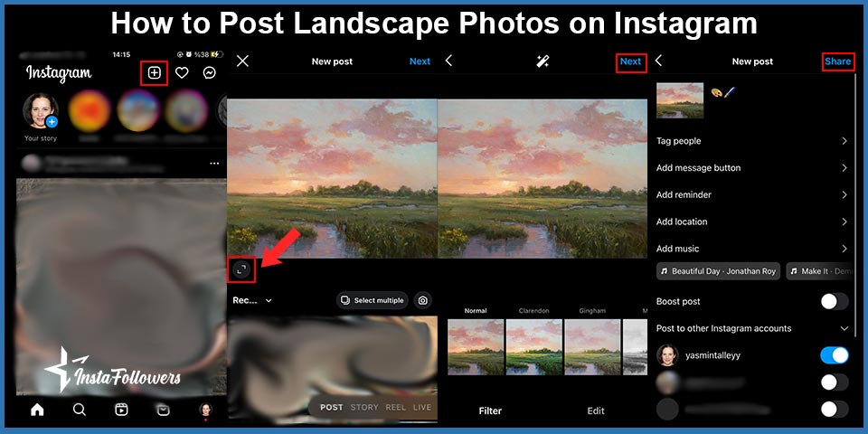Open the Shop bag icon
Image resolution: width=868 pixels, height=434 pixels.
pos(163,410)
